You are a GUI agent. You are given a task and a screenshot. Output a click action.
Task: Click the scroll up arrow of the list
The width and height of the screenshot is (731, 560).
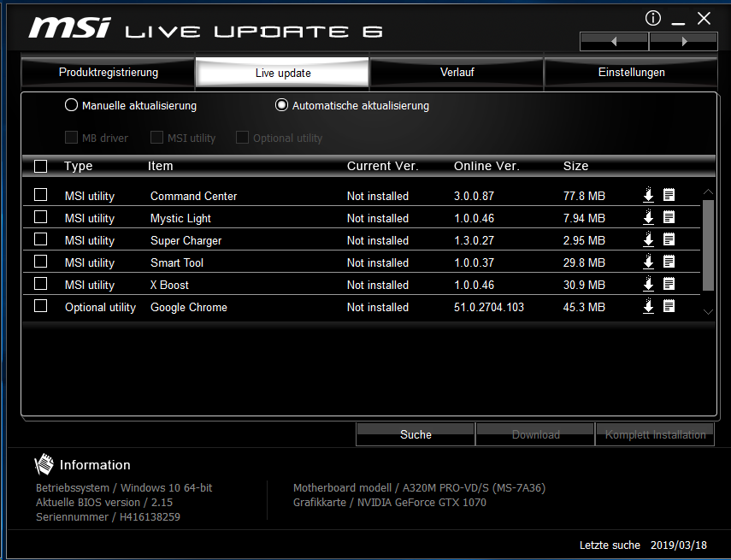(x=708, y=192)
